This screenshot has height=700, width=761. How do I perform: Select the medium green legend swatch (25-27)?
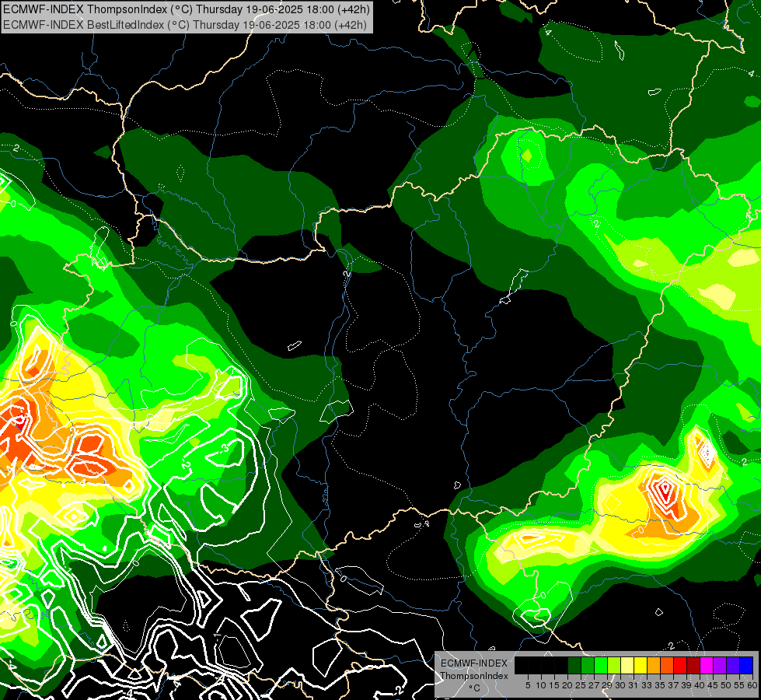pos(588,665)
